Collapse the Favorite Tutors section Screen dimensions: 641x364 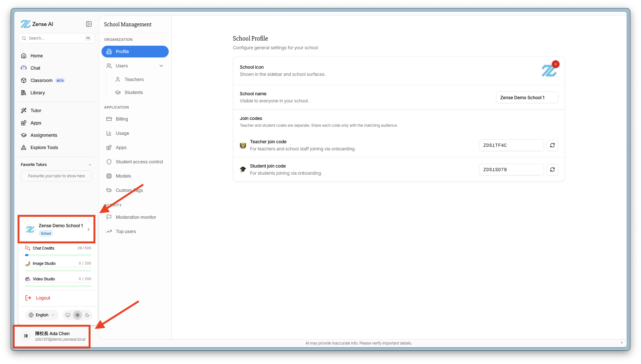coord(90,165)
